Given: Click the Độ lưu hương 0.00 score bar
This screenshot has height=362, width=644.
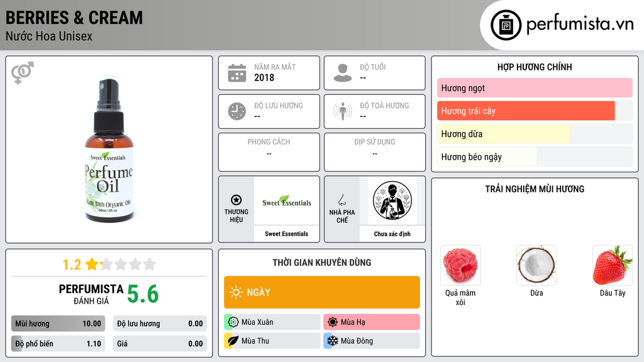Looking at the screenshot, I should point(160,324).
